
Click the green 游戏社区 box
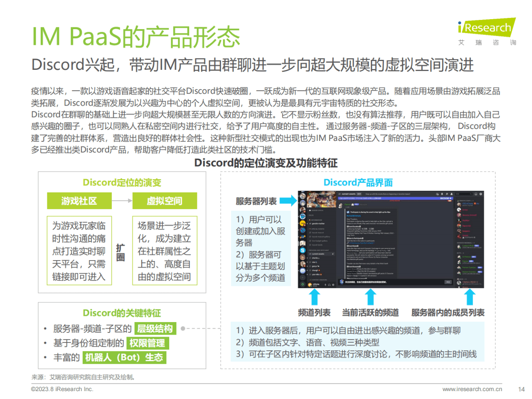[x=79, y=201]
